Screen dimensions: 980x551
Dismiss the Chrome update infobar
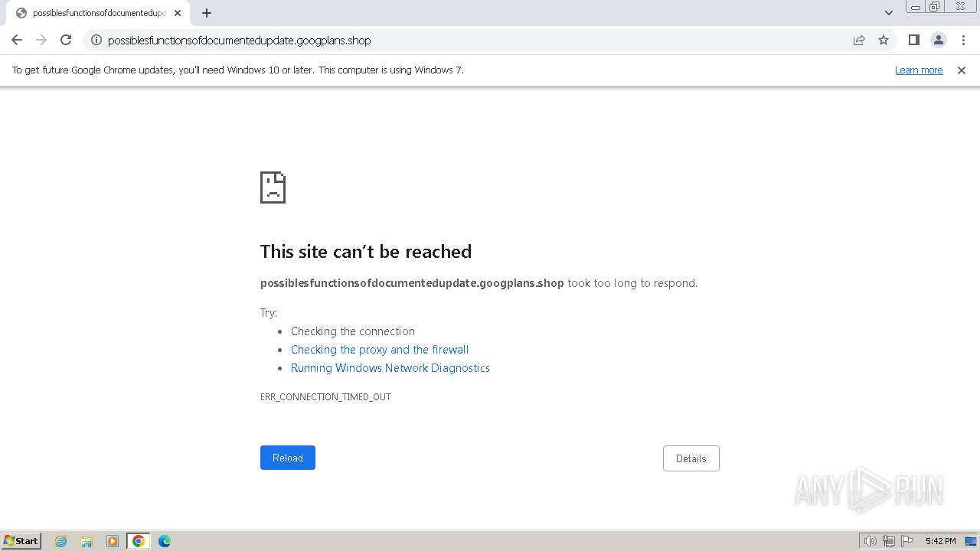[x=962, y=70]
